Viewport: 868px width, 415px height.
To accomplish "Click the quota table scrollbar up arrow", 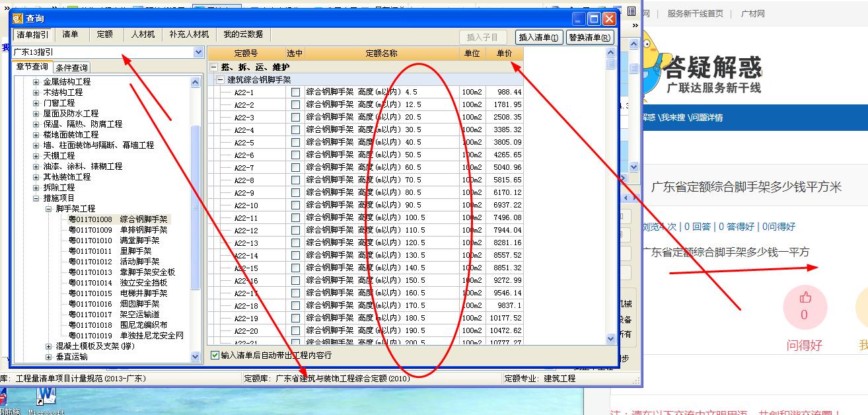I will (x=611, y=53).
